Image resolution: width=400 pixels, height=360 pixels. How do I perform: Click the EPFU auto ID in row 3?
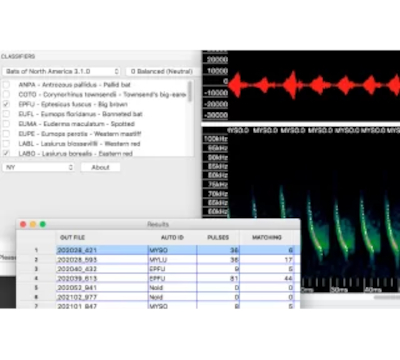(x=172, y=269)
